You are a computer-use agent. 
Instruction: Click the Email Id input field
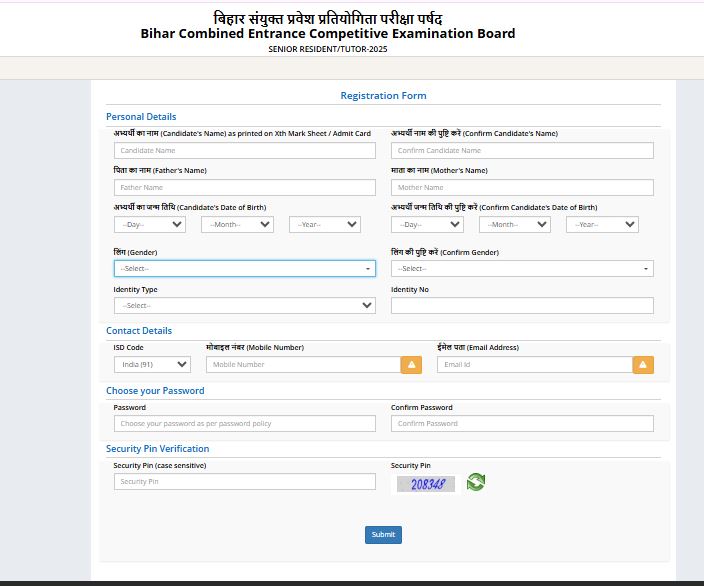point(534,365)
